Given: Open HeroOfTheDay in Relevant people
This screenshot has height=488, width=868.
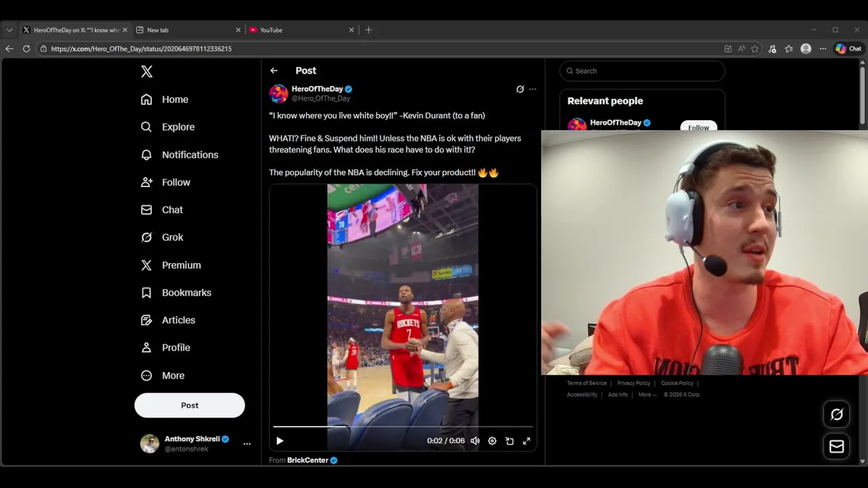Looking at the screenshot, I should coord(615,123).
